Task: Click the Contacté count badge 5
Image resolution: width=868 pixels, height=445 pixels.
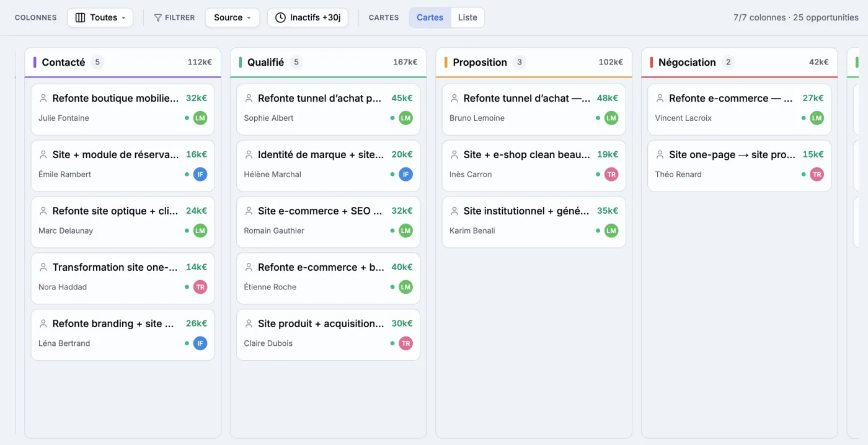Action: [x=97, y=62]
